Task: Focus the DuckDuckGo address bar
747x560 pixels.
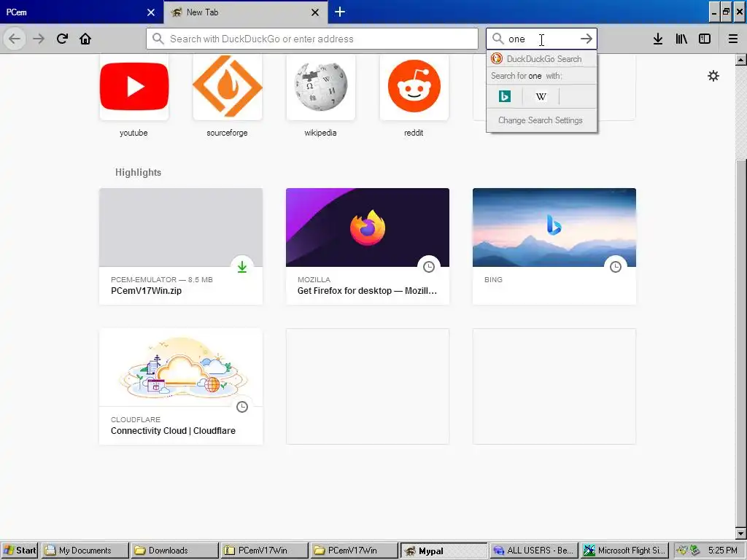Action: [312, 39]
